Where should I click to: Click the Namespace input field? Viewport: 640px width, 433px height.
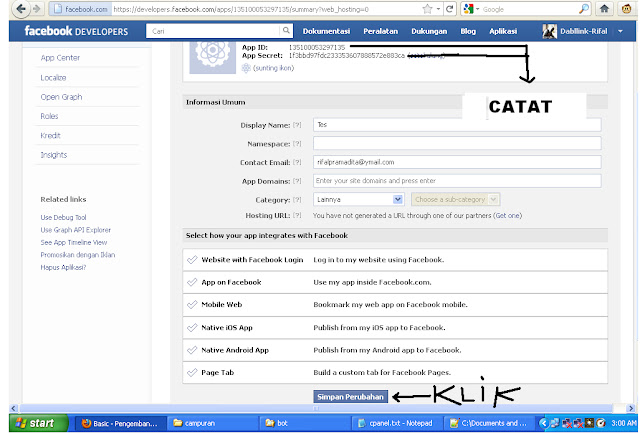[x=457, y=144]
